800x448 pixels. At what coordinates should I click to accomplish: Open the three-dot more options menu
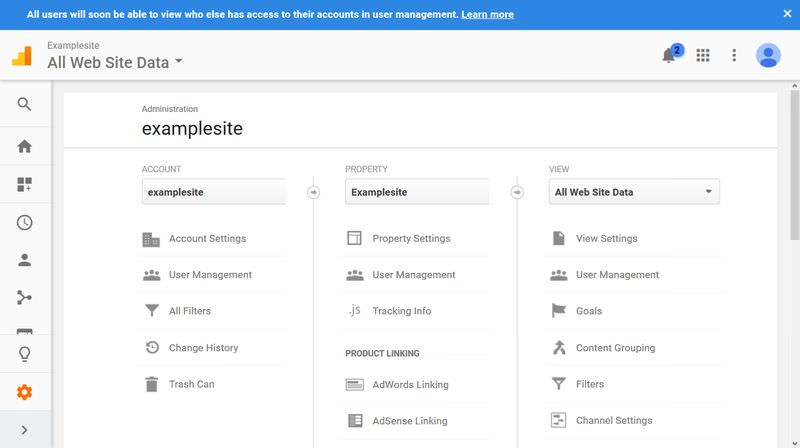click(x=734, y=55)
